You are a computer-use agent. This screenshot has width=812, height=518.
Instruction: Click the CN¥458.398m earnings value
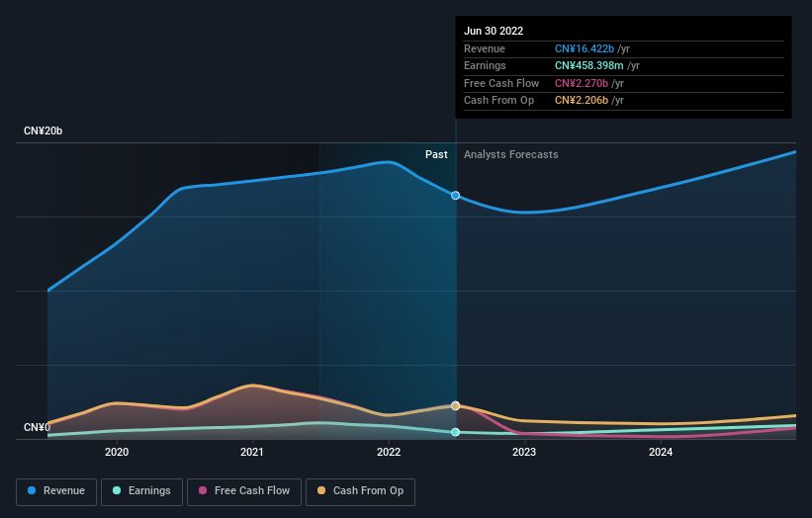[588, 65]
